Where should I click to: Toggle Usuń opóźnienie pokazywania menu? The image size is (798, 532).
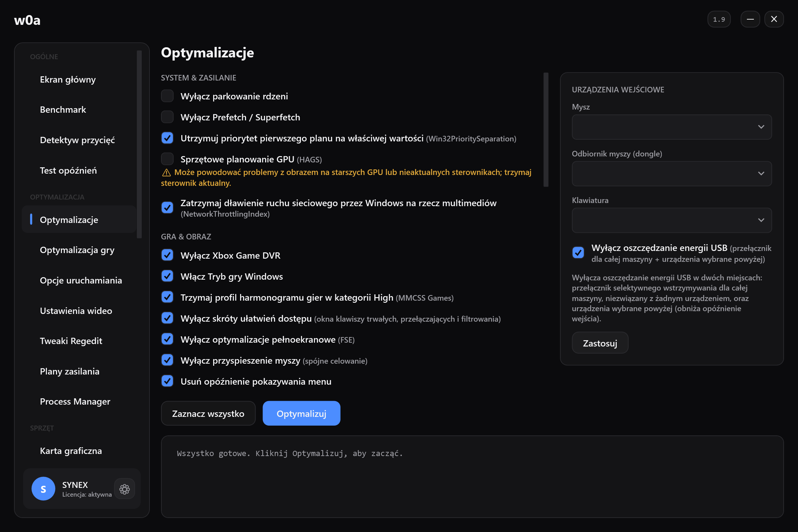coord(167,381)
